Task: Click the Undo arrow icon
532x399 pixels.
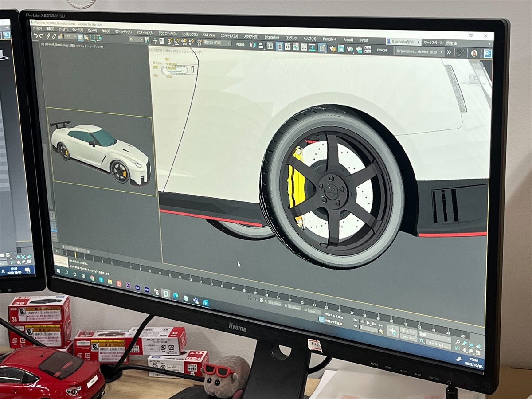Action: pos(35,36)
